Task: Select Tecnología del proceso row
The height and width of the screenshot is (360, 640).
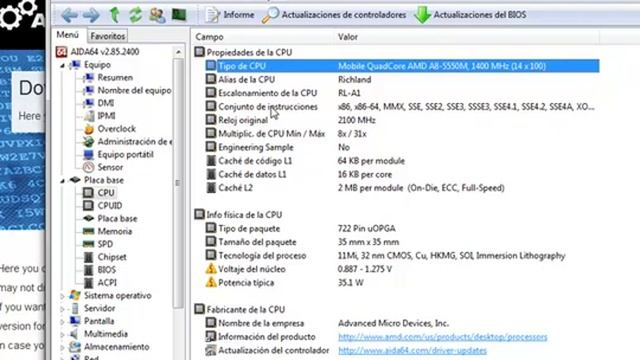Action: tap(402, 256)
